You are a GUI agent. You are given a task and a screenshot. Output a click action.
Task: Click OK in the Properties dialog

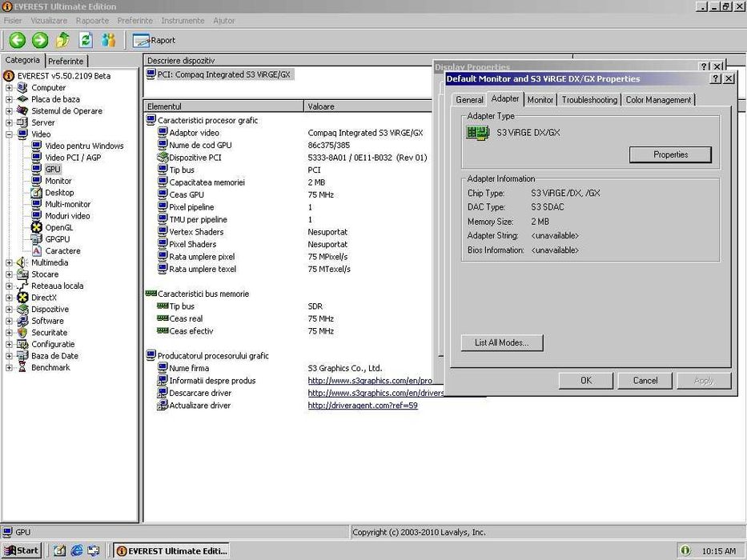(x=586, y=381)
